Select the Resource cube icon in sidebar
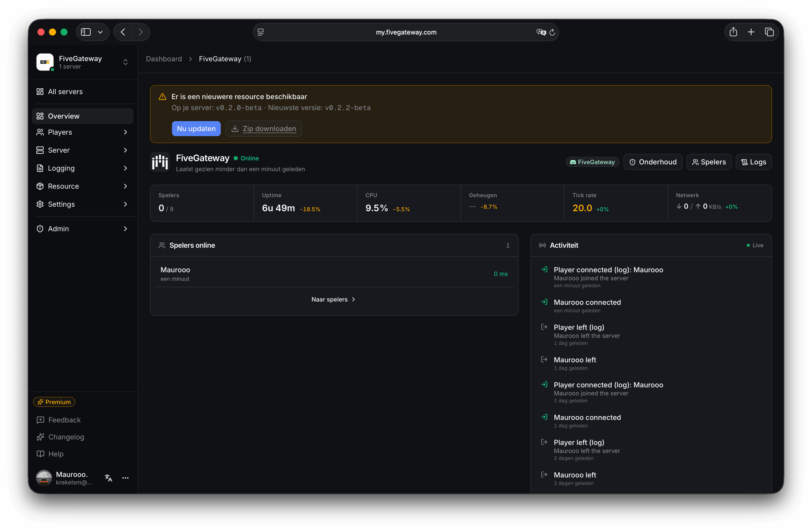 [x=40, y=186]
